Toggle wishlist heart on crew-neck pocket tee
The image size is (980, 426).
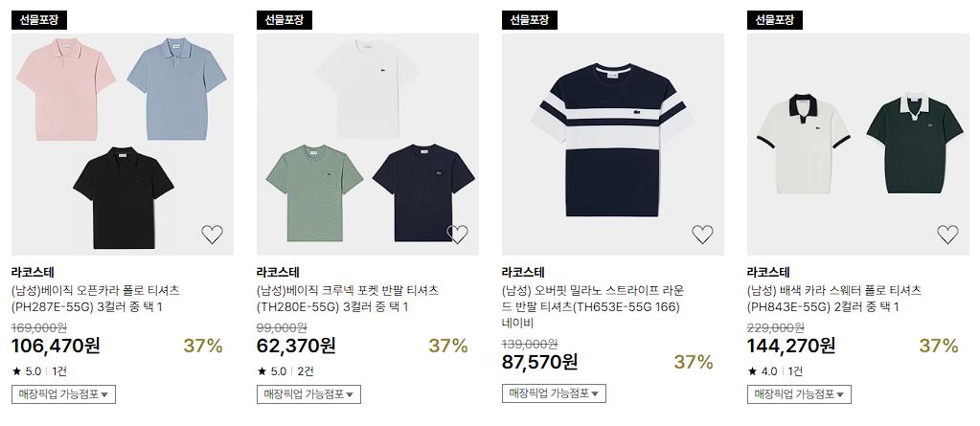458,235
